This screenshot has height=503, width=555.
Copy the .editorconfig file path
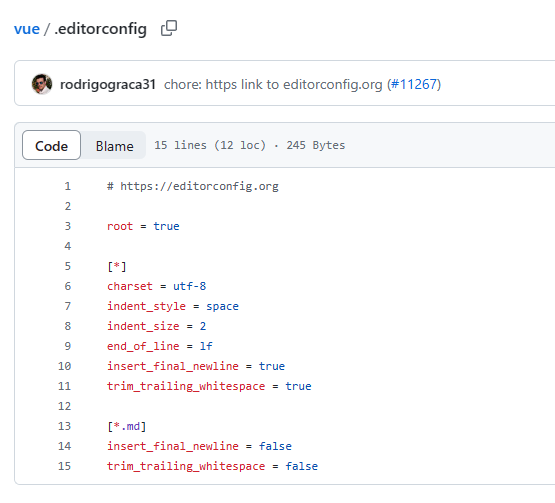pyautogui.click(x=169, y=28)
